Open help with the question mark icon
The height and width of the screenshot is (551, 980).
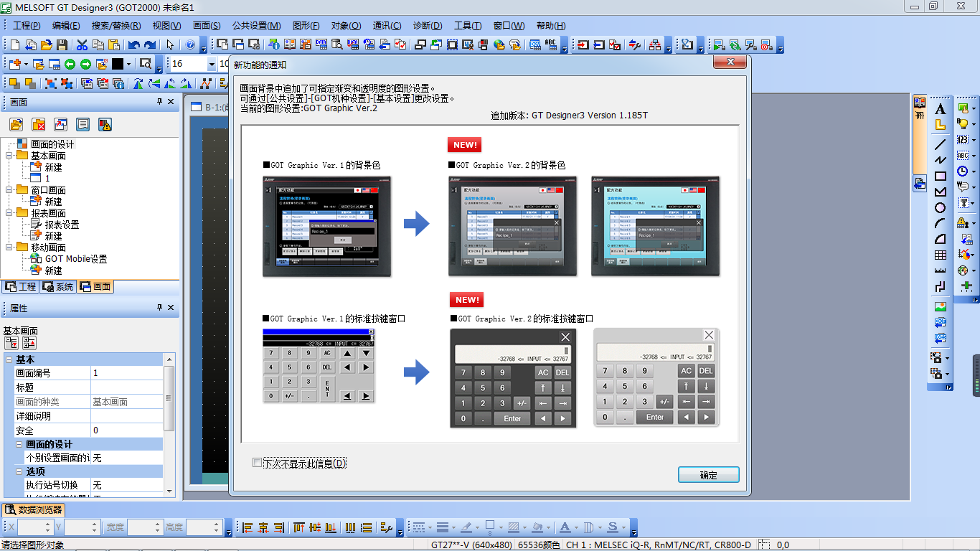pyautogui.click(x=190, y=44)
